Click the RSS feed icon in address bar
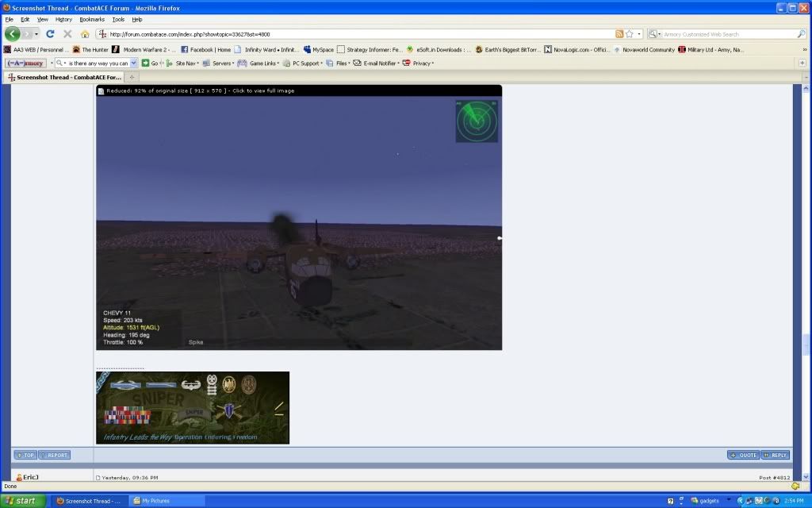 click(x=619, y=34)
